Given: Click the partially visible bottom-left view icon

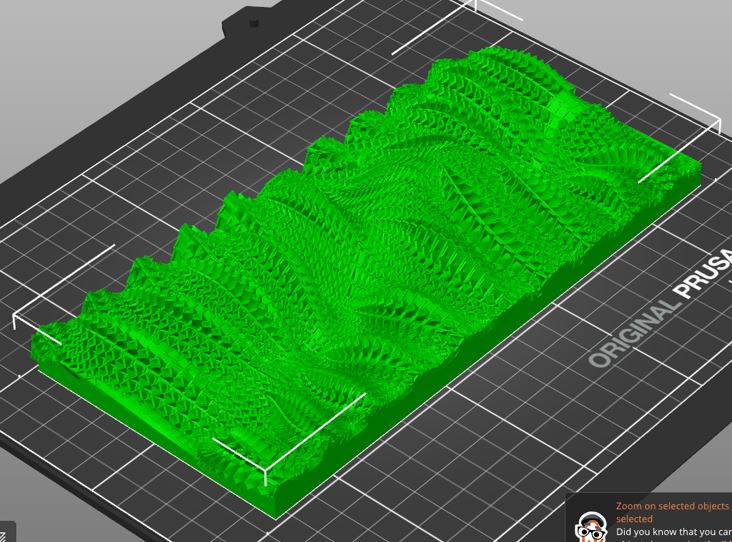Looking at the screenshot, I should [x=4, y=533].
